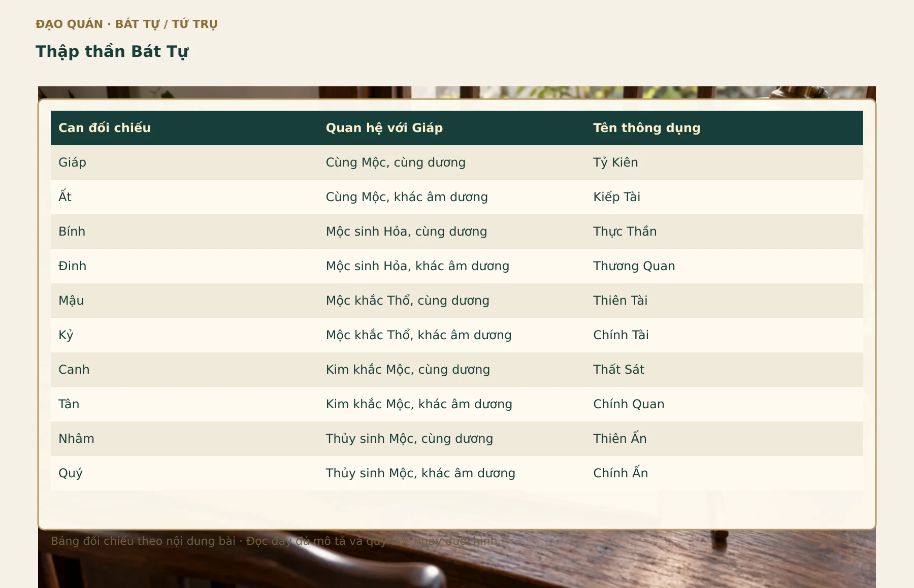Image resolution: width=914 pixels, height=588 pixels.
Task: Select the 'Kỷ' cell
Action: click(184, 335)
